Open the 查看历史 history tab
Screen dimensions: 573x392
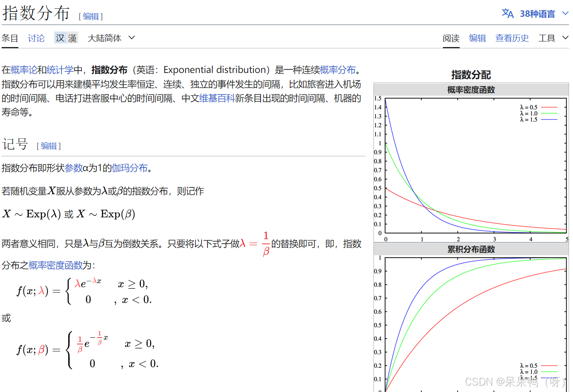512,37
